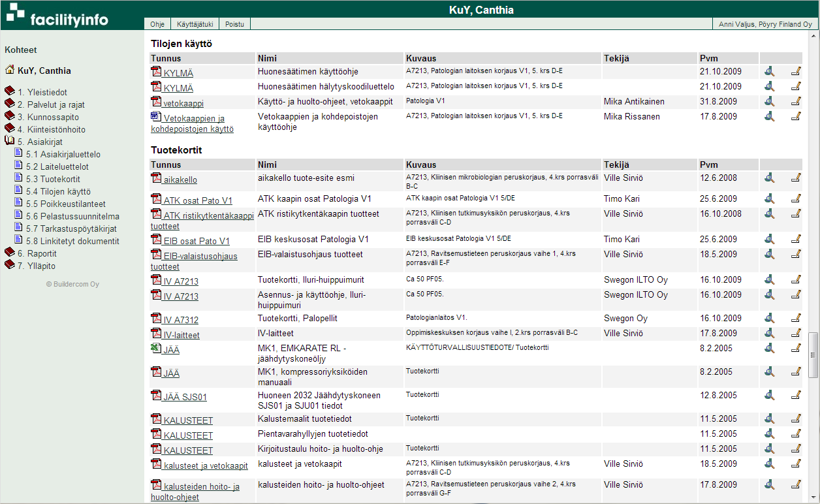This screenshot has height=504, width=820.
Task: Open the Käyttäjätuki menu item
Action: (x=195, y=24)
